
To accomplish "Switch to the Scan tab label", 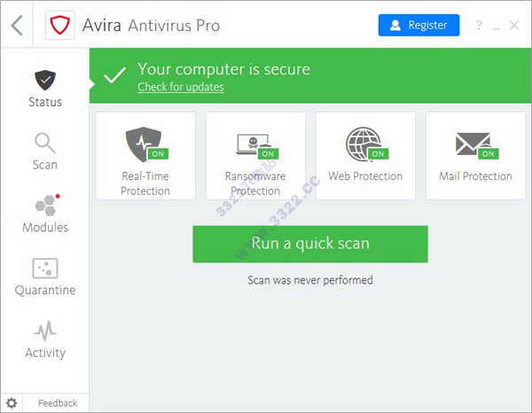I will tap(45, 165).
